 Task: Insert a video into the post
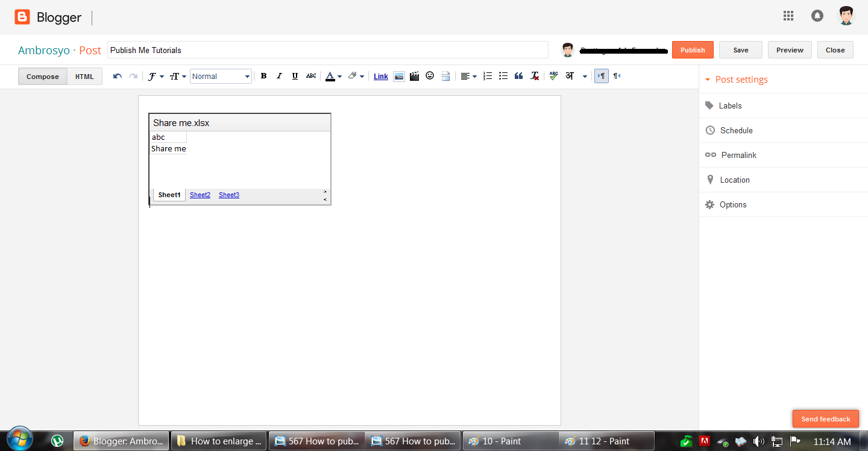414,76
